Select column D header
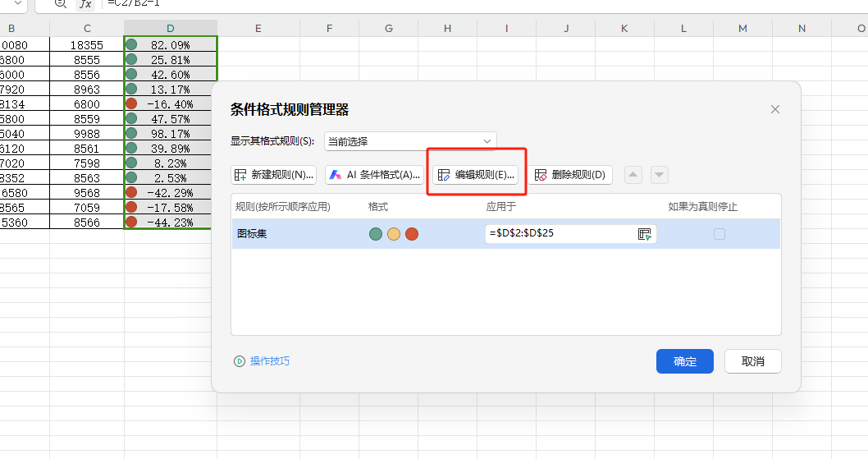 click(x=171, y=28)
